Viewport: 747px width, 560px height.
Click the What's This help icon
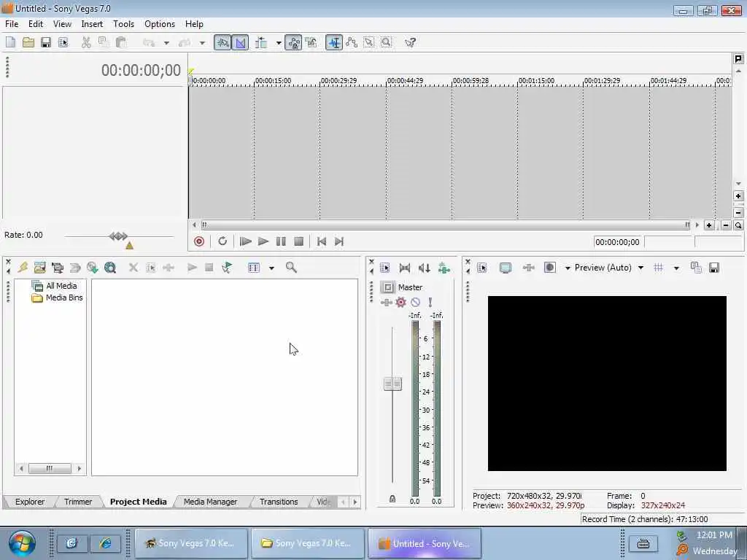(410, 42)
